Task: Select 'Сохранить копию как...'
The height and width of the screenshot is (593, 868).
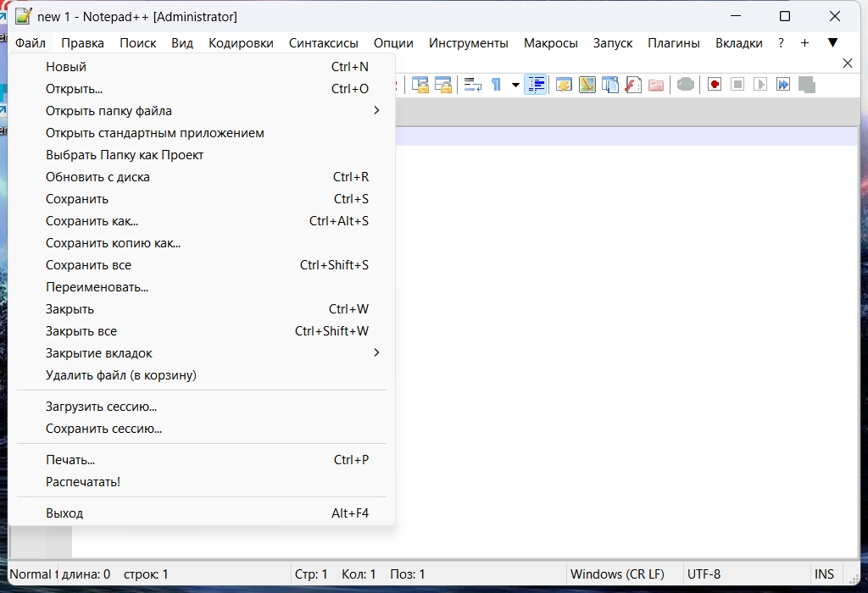Action: click(202, 243)
